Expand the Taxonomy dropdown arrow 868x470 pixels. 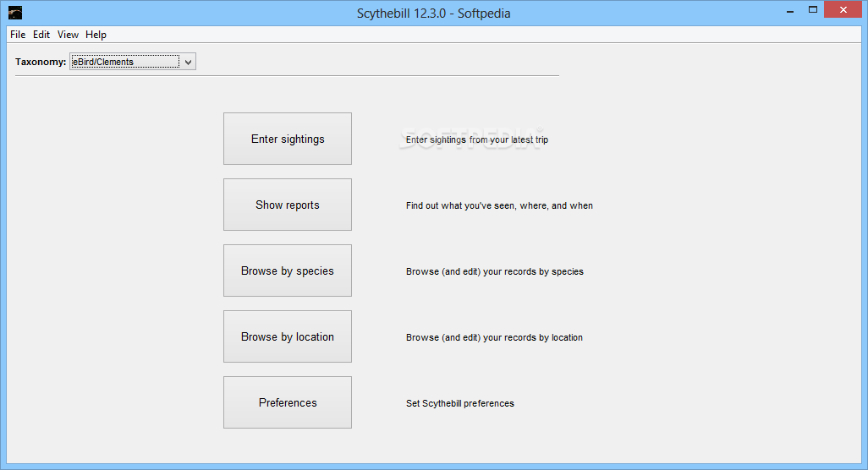[188, 62]
